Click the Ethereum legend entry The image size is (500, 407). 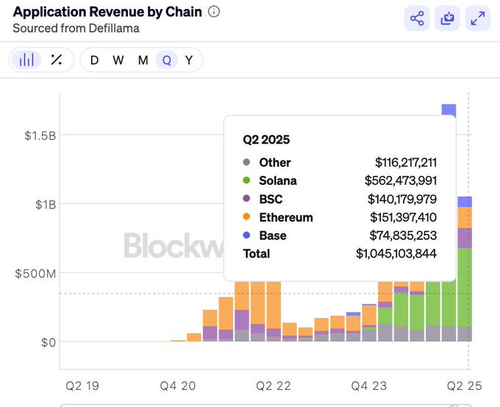(286, 217)
